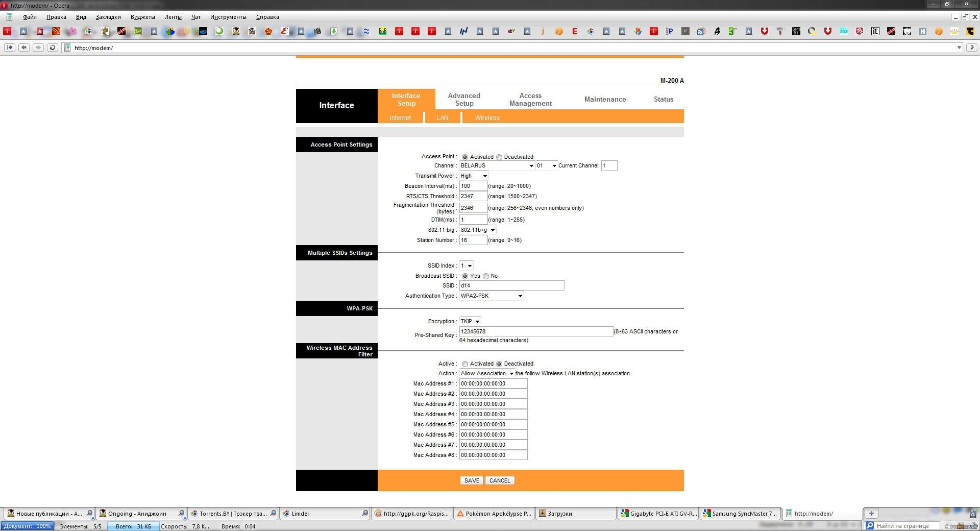Switch to the Torrents.BY browser tab
The height and width of the screenshot is (531, 980).
coord(233,514)
